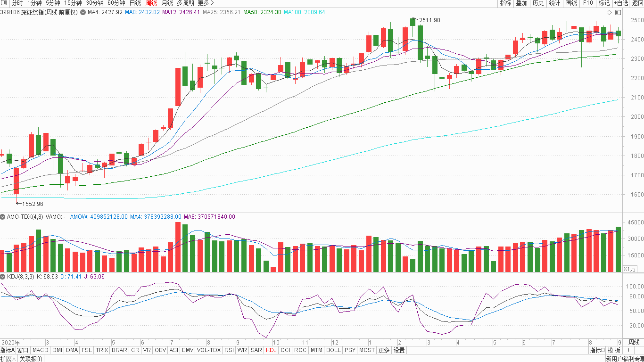Click the 指标 button in top toolbar
This screenshot has height=362, width=644.
pyautogui.click(x=505, y=3)
